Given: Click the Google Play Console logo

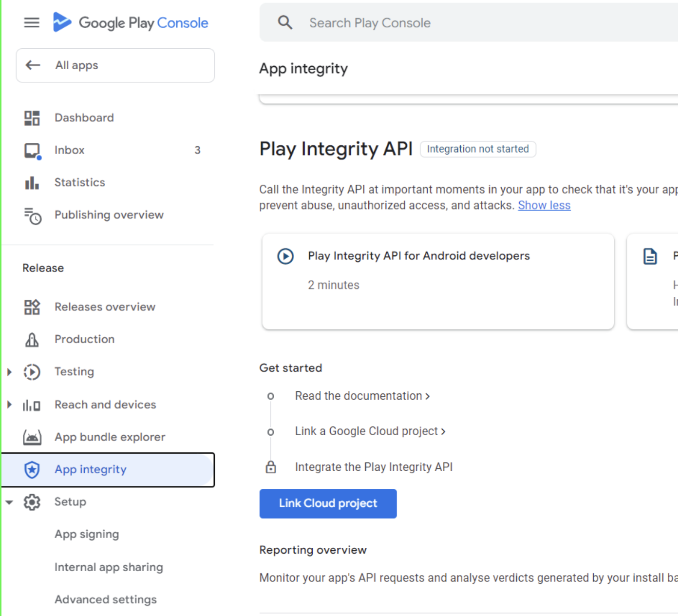Looking at the screenshot, I should (131, 22).
